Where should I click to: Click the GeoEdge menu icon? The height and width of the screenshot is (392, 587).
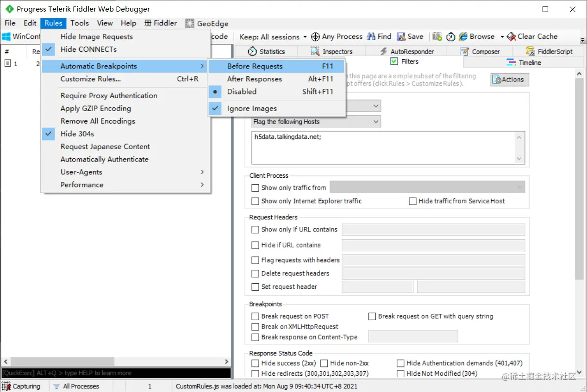(x=189, y=23)
